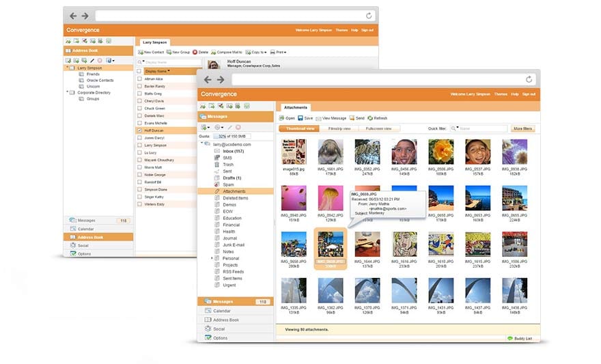The height and width of the screenshot is (364, 601).
Task: Open Address Book in front window navigation
Action: (226, 320)
